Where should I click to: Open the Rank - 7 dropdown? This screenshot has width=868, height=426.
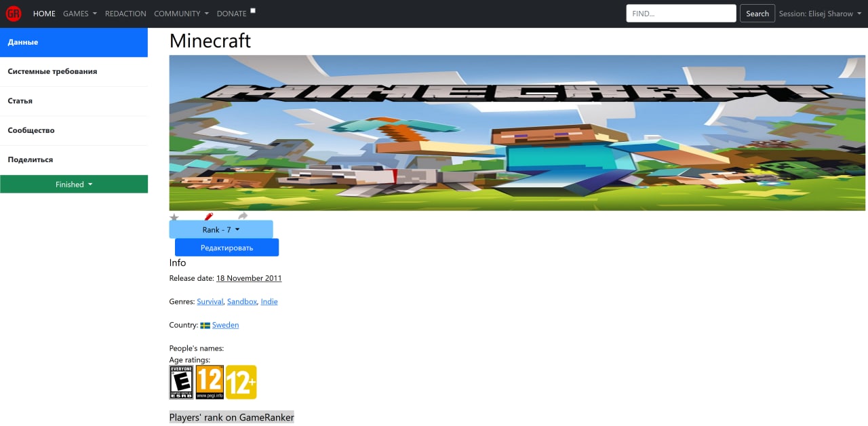[221, 230]
